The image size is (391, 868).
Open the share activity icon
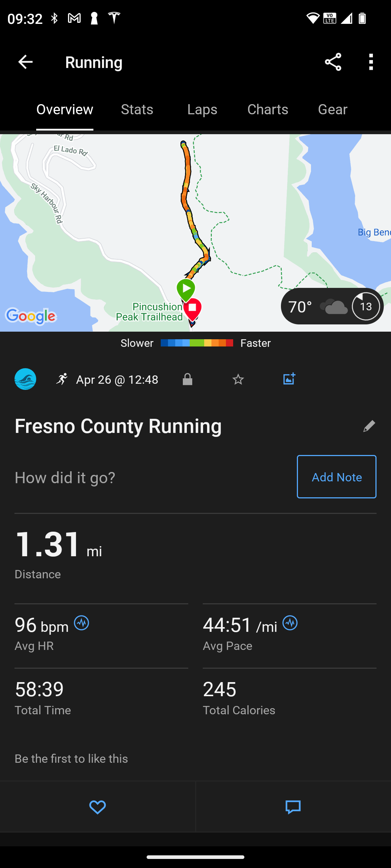(333, 62)
